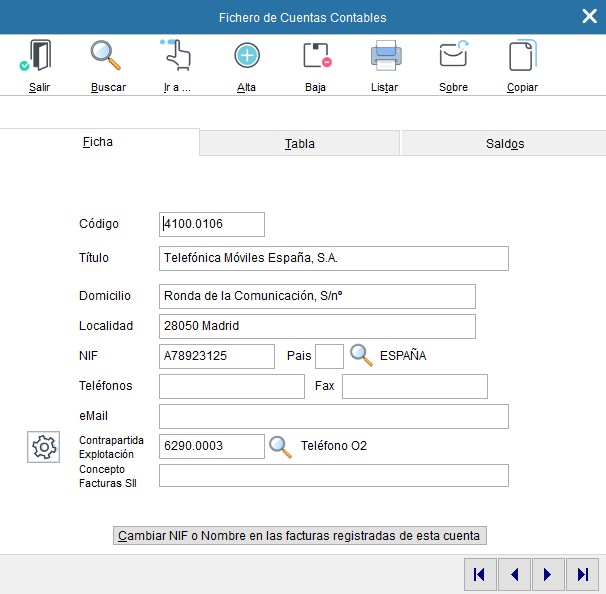The image size is (606, 594).
Task: Advance to the next record
Action: [x=547, y=574]
